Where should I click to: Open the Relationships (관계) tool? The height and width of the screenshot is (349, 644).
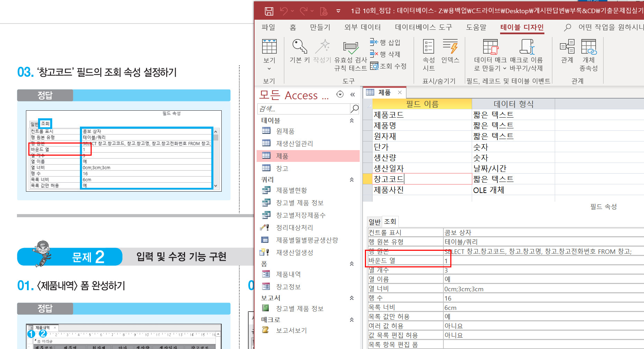click(567, 51)
